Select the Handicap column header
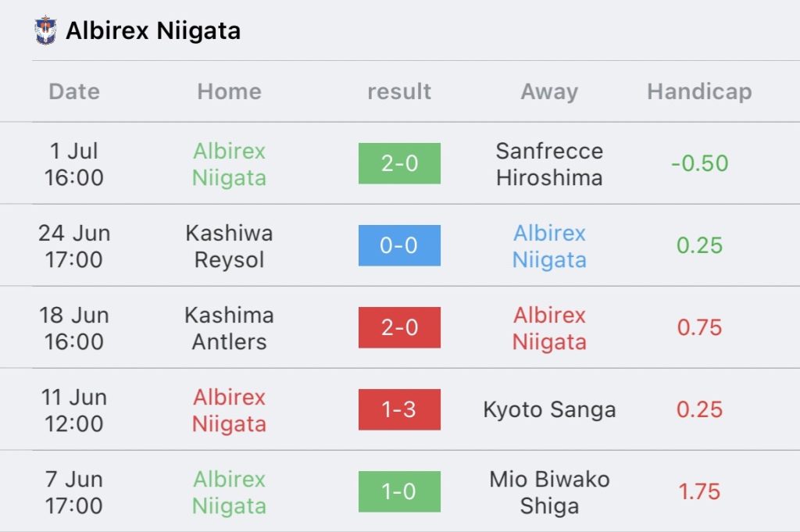The image size is (800, 532). 699,91
